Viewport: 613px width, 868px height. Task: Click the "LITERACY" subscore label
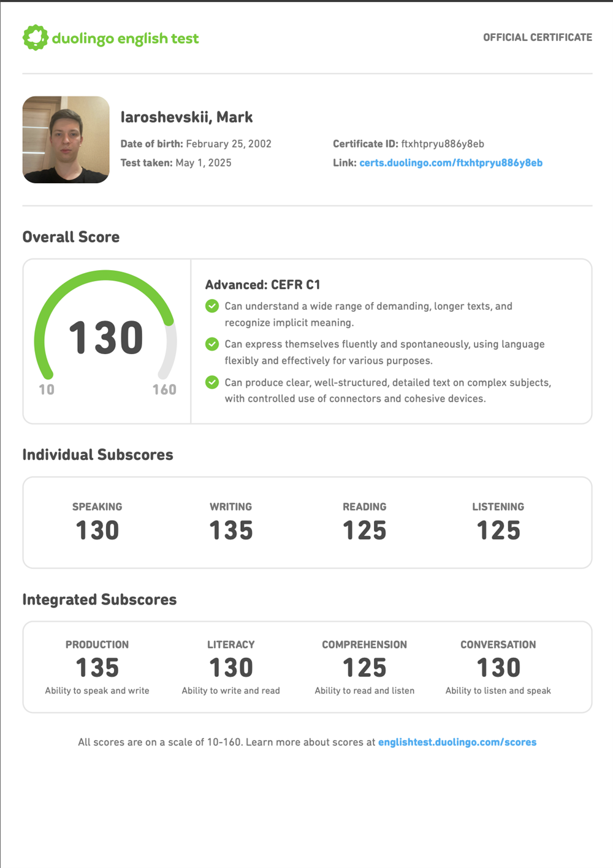[x=231, y=644]
